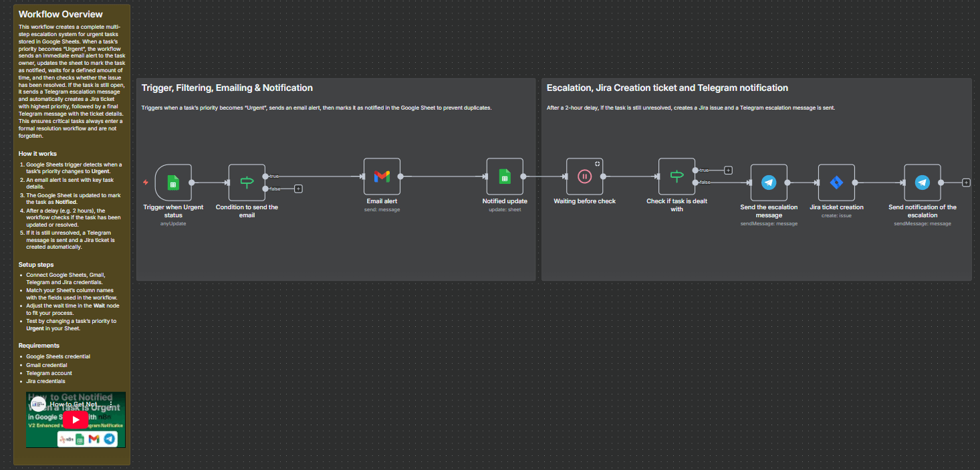
Task: Select the Send notification of the escalation node
Action: pyautogui.click(x=922, y=183)
